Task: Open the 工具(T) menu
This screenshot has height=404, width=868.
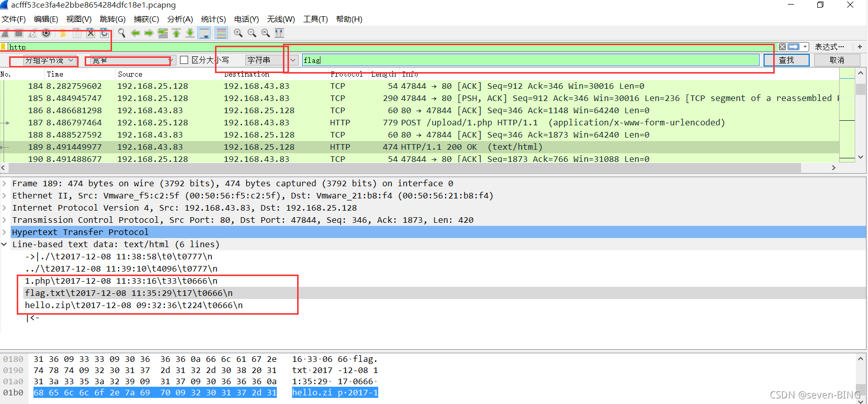Action: (315, 19)
